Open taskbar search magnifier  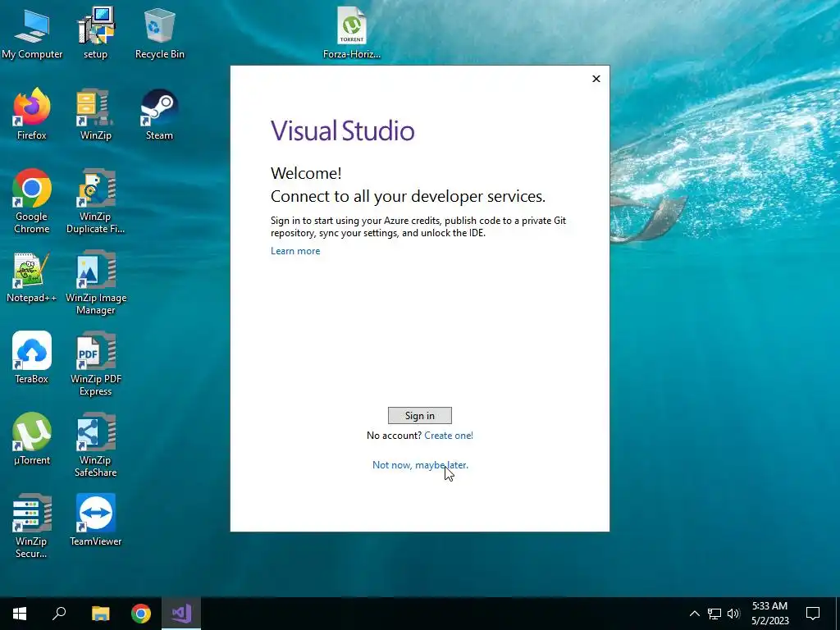coord(59,614)
